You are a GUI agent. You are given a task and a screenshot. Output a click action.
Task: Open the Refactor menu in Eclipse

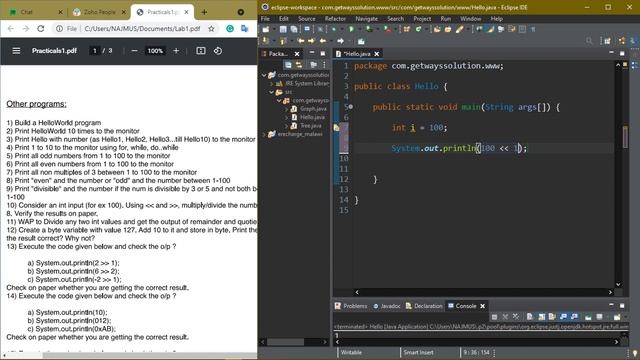335,19
